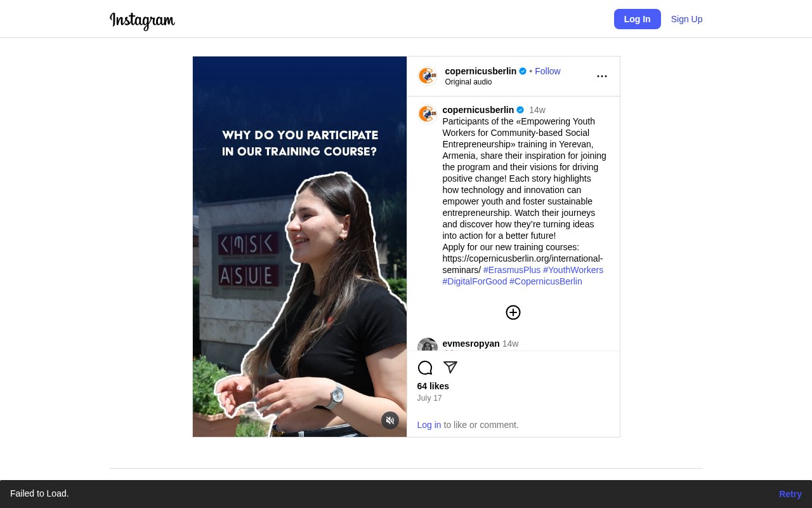Click copernicusberlin avatar beside the caption
Image resolution: width=812 pixels, height=508 pixels.
[428, 114]
